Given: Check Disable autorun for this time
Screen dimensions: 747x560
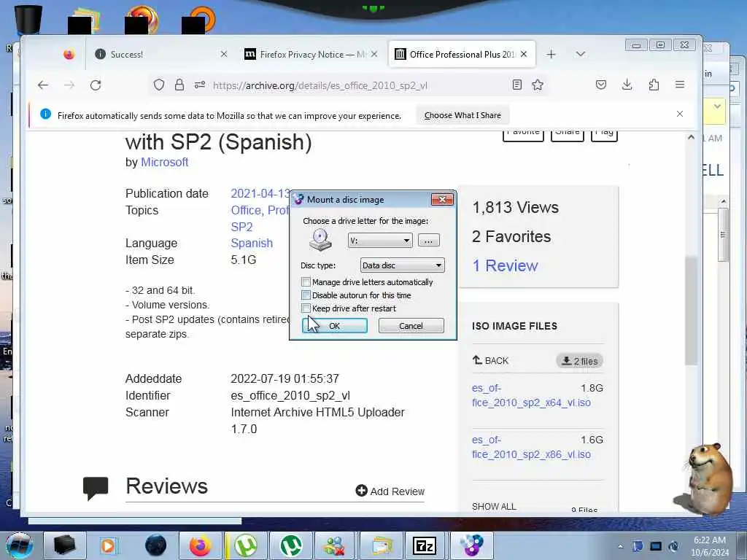Looking at the screenshot, I should click(306, 295).
